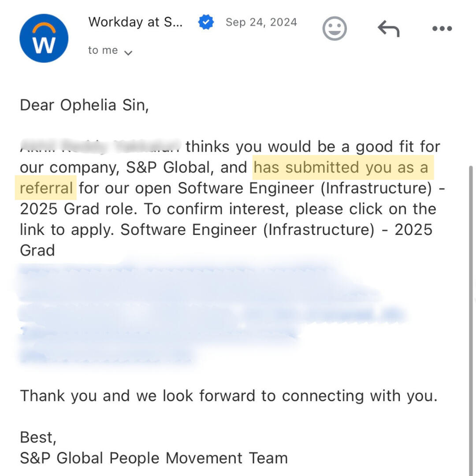476x476 pixels.
Task: Expand recipient details chevron beside "to me"
Action: pos(128,53)
